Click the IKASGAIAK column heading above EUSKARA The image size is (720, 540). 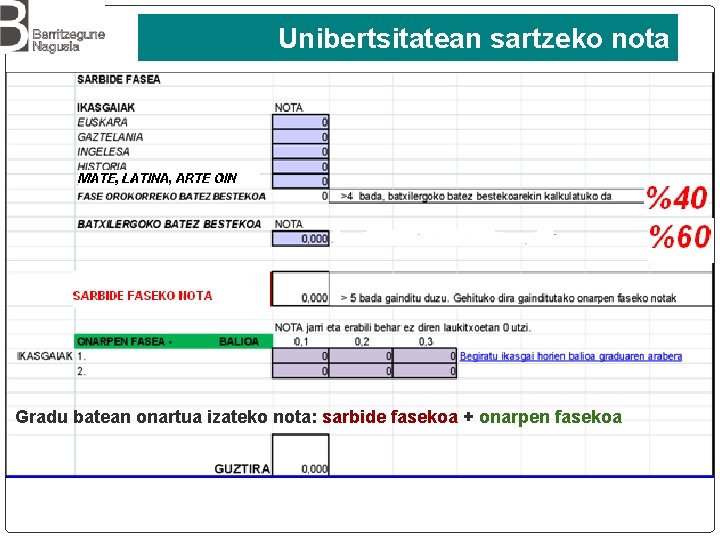click(106, 107)
